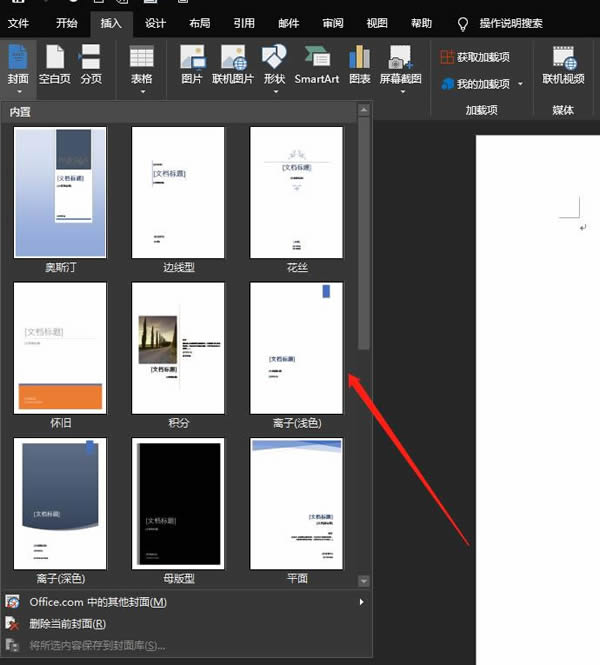Expand the Cover Page (封面) dropdown
This screenshot has width=600, height=665.
tap(18, 92)
